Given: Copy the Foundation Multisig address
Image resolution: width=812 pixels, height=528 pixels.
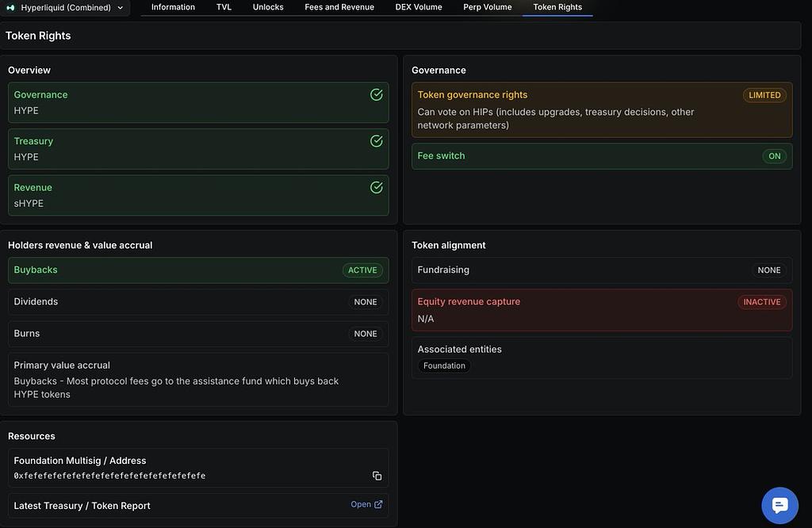Looking at the screenshot, I should pyautogui.click(x=377, y=476).
